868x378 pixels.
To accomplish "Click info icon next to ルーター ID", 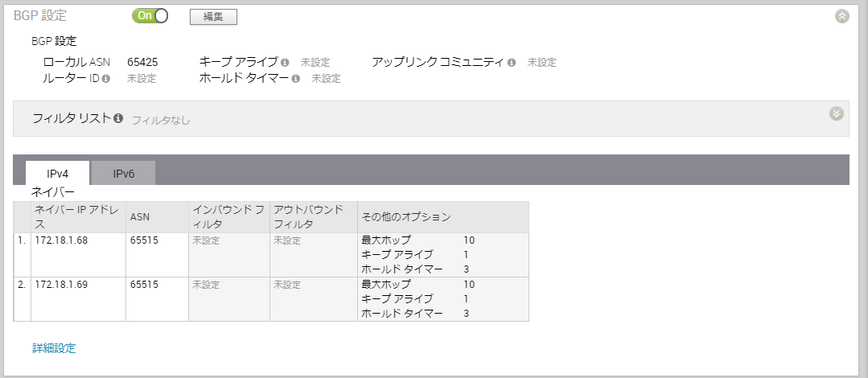I will [x=106, y=79].
